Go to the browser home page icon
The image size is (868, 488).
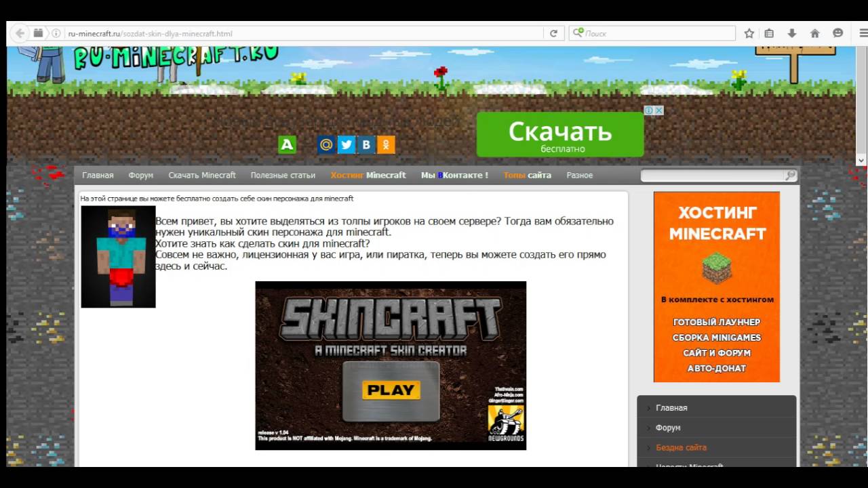(x=815, y=33)
